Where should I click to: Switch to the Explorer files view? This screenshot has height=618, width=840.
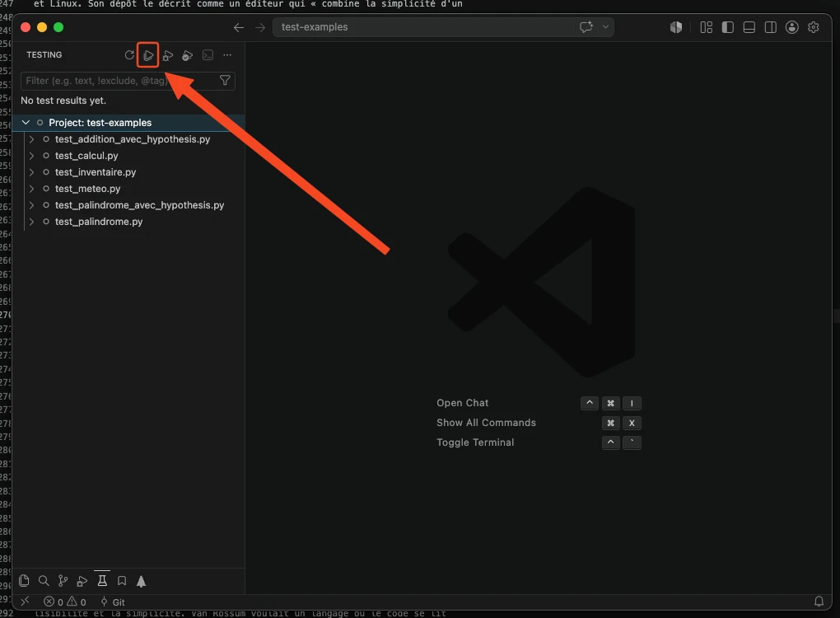24,580
